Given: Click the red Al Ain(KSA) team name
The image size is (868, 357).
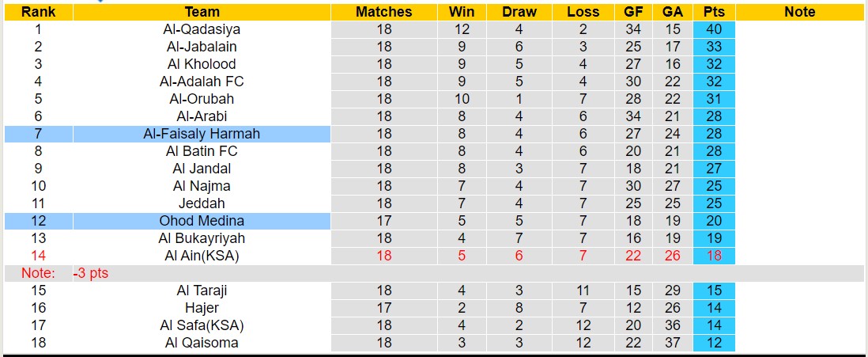Looking at the screenshot, I should [202, 256].
